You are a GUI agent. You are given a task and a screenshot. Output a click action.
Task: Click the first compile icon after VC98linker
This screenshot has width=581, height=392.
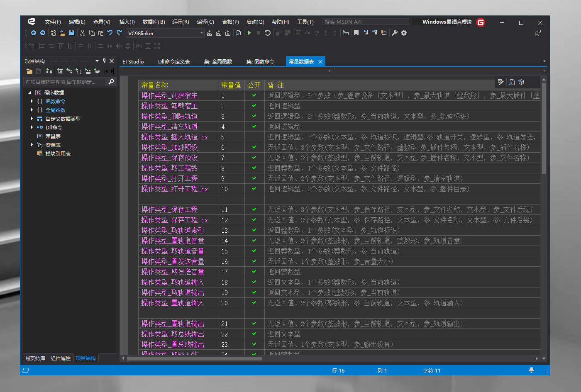(x=210, y=33)
